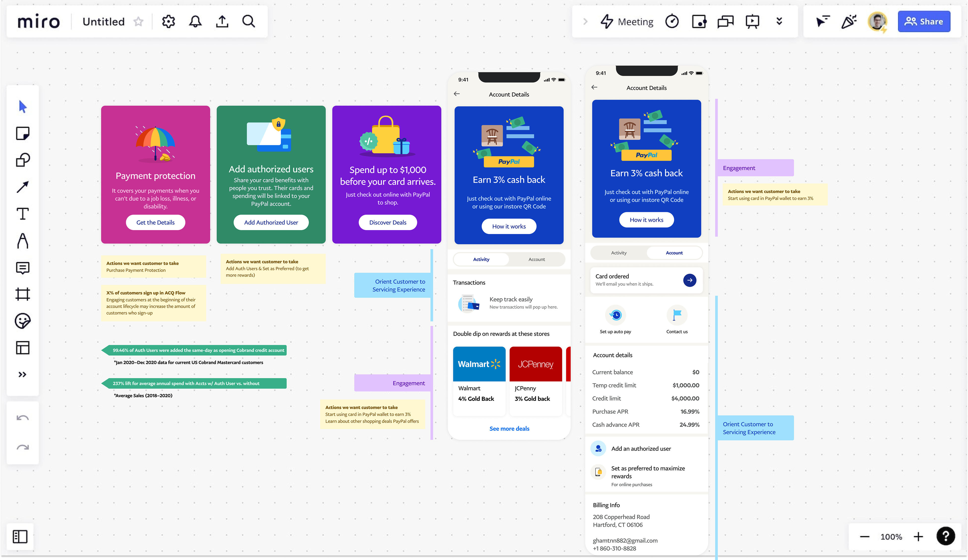
Task: Open board settings gear
Action: (168, 21)
